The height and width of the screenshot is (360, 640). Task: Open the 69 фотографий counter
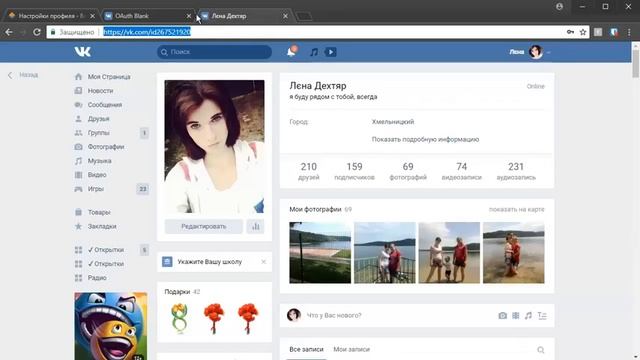click(408, 171)
